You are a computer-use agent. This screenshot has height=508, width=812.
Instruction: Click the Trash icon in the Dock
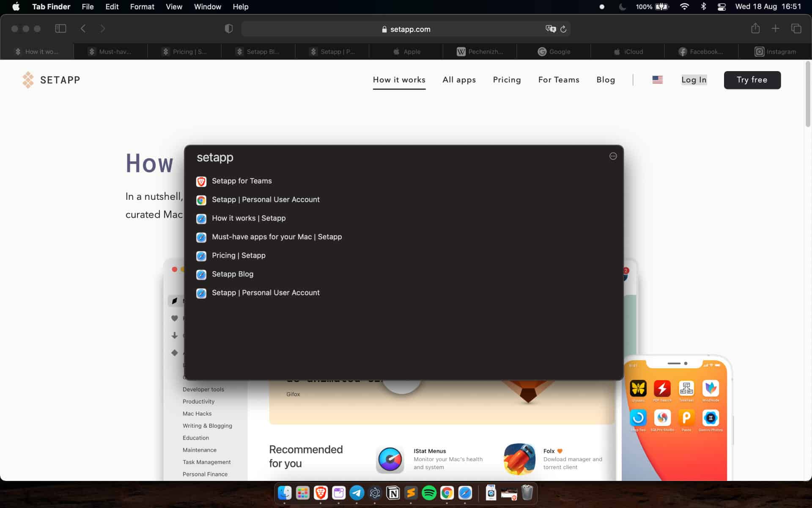[x=526, y=493]
